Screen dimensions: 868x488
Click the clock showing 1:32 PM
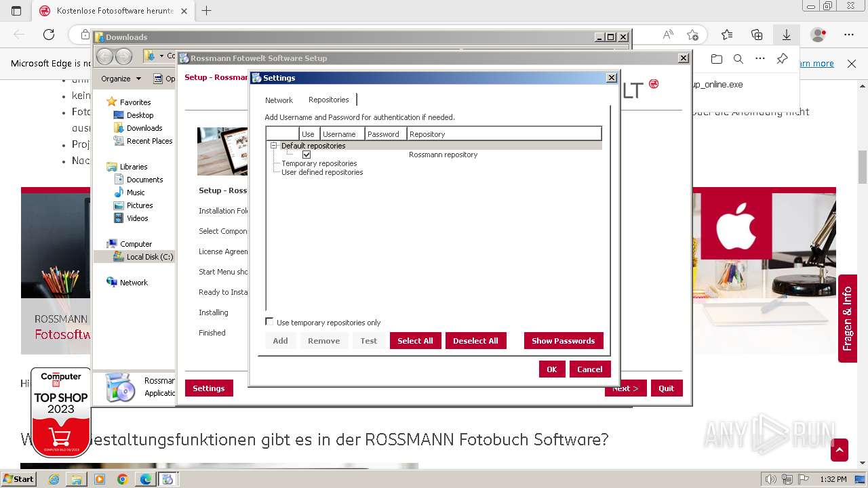pos(833,479)
